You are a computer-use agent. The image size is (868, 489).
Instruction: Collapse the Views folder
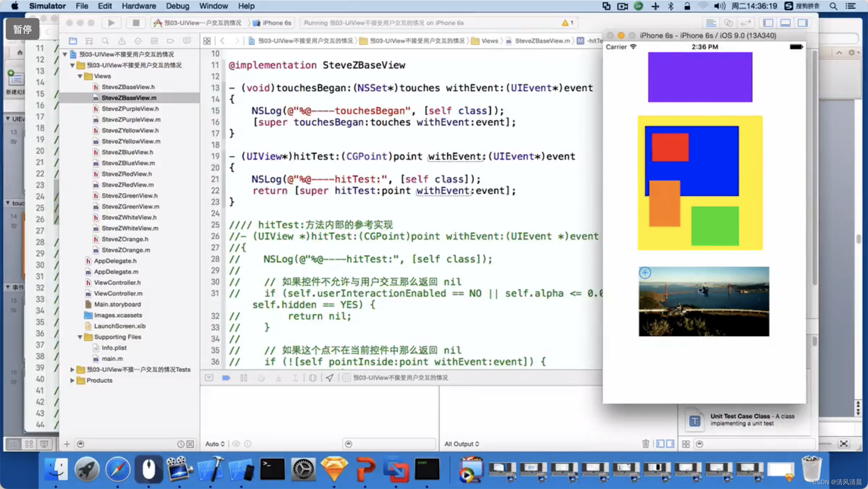pyautogui.click(x=80, y=76)
